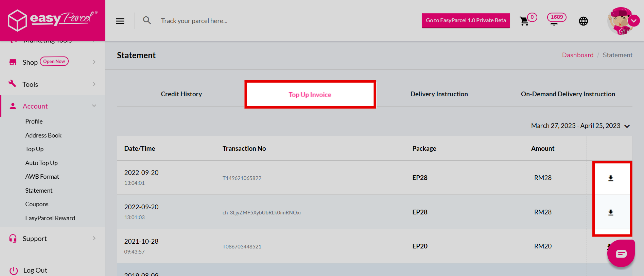Click Log Out
Screen dimensions: 644x276
coord(35,270)
